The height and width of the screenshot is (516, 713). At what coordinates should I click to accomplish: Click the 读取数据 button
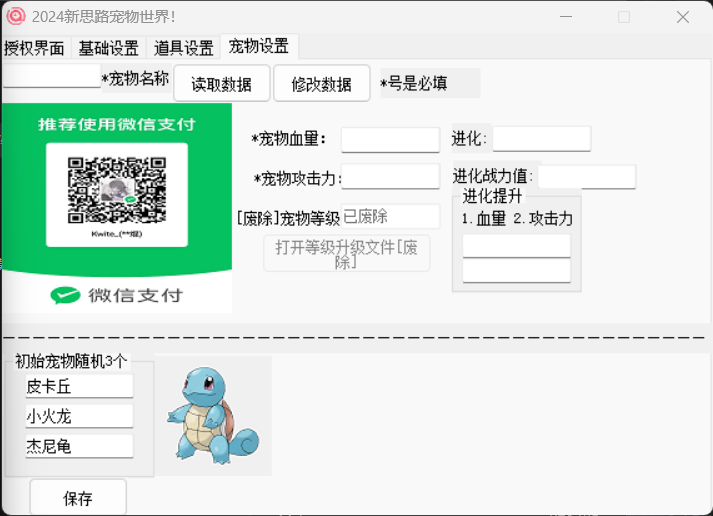pyautogui.click(x=222, y=83)
